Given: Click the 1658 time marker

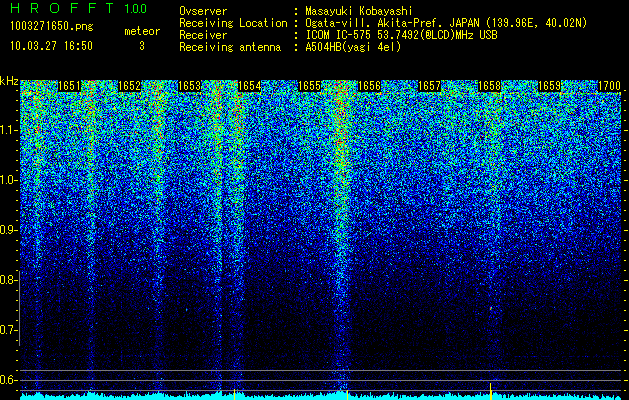Looking at the screenshot, I should tap(490, 86).
